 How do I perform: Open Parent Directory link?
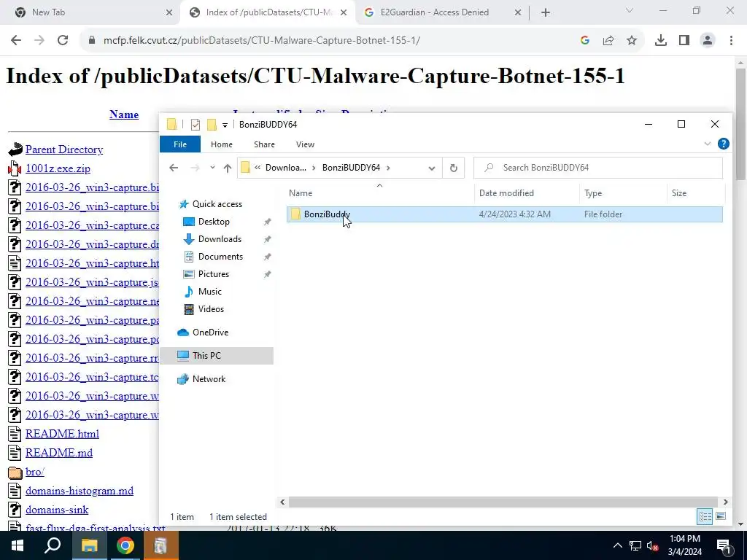(x=64, y=149)
